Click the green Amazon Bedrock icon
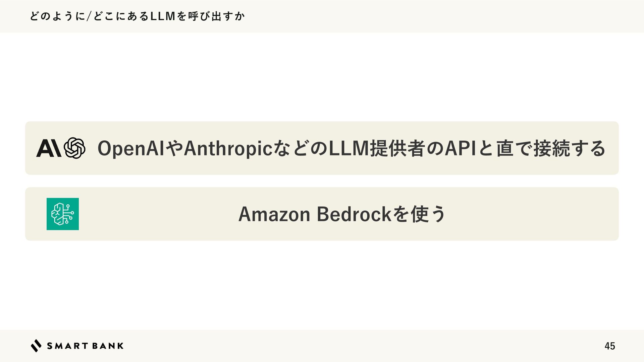The image size is (644, 362). (63, 214)
